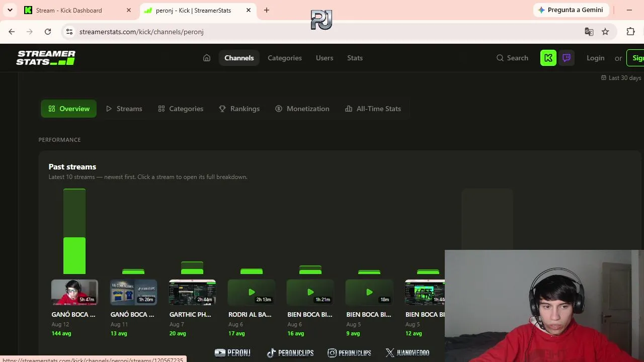This screenshot has height=362, width=644.
Task: Focus the browser address bar URL
Action: point(141,32)
